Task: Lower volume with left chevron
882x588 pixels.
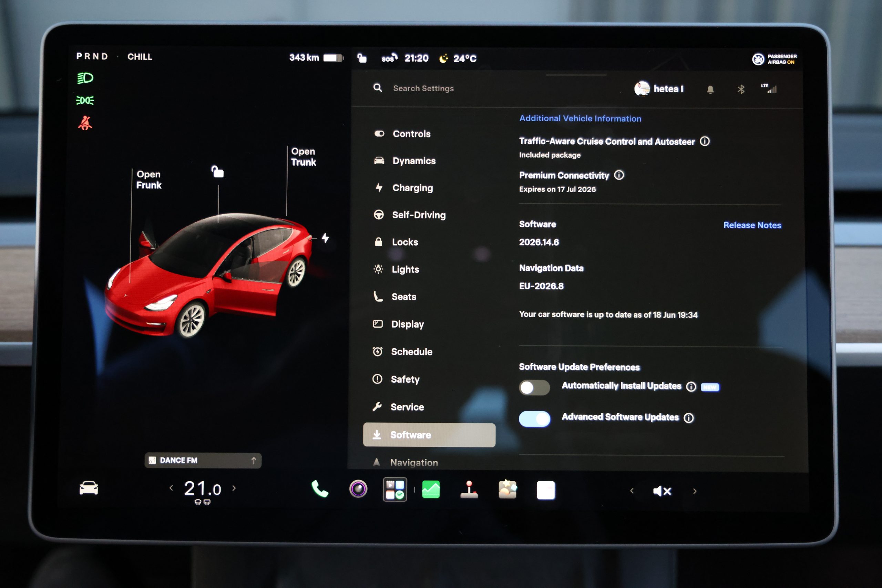Action: pyautogui.click(x=632, y=491)
